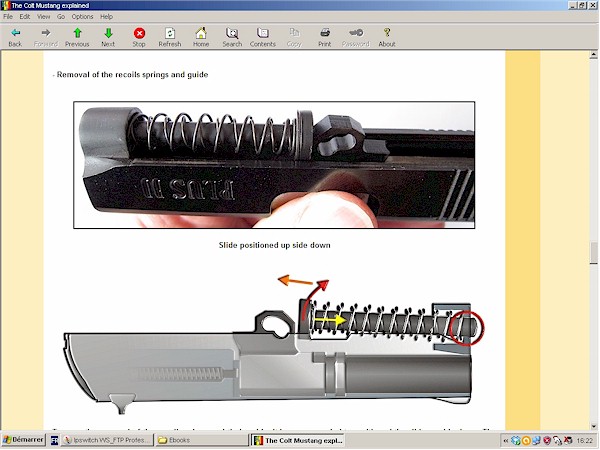Image resolution: width=600 pixels, height=450 pixels.
Task: Open the Search tool
Action: (232, 37)
